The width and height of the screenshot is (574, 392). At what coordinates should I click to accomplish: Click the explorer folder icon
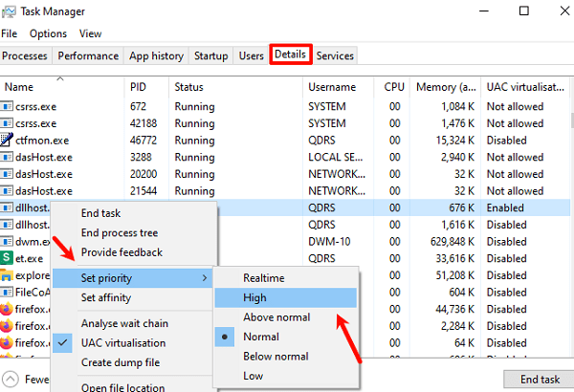tap(7, 274)
